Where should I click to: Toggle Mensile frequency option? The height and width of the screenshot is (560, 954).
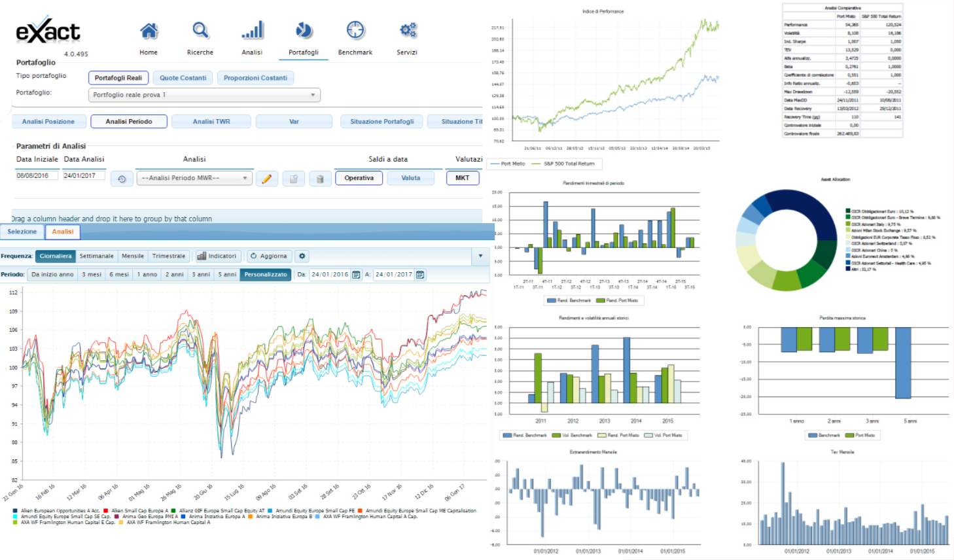[133, 256]
